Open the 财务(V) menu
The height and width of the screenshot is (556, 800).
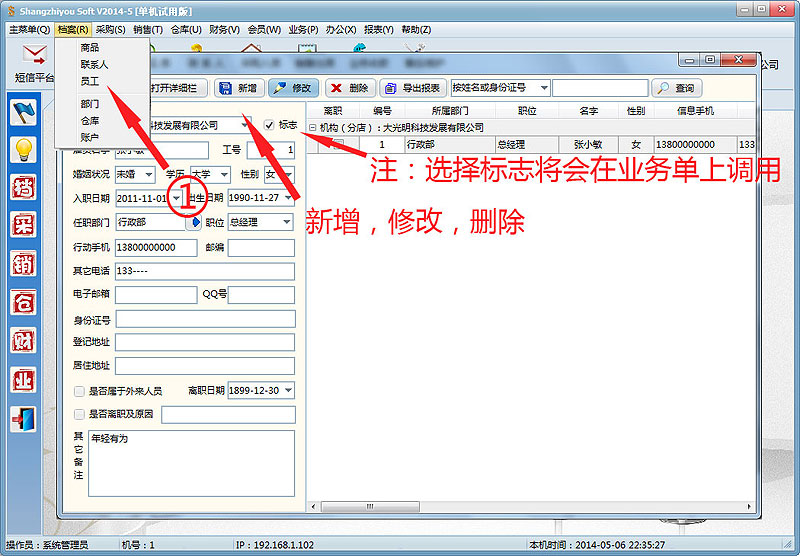[224, 30]
